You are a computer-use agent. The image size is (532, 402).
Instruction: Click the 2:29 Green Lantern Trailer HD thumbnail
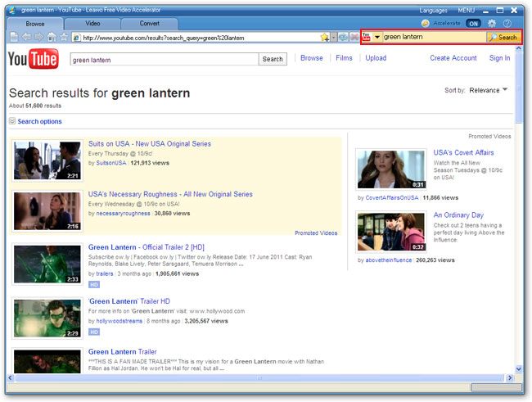47,318
